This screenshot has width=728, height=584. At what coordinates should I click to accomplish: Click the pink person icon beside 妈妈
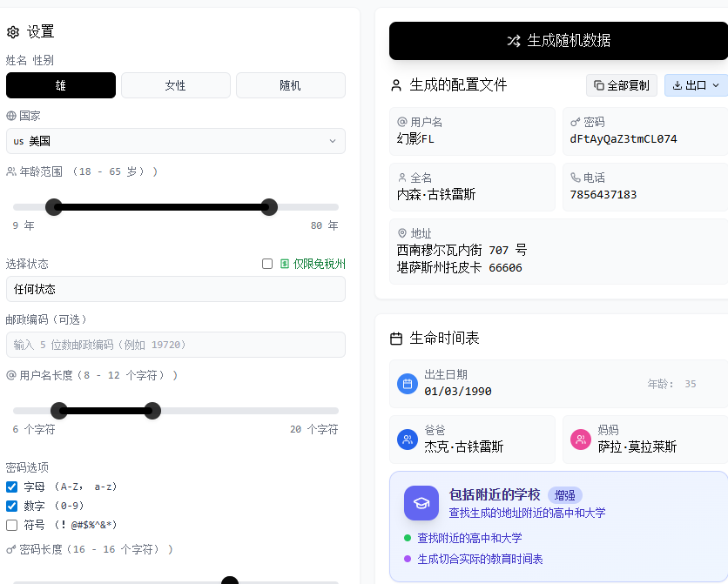(581, 439)
